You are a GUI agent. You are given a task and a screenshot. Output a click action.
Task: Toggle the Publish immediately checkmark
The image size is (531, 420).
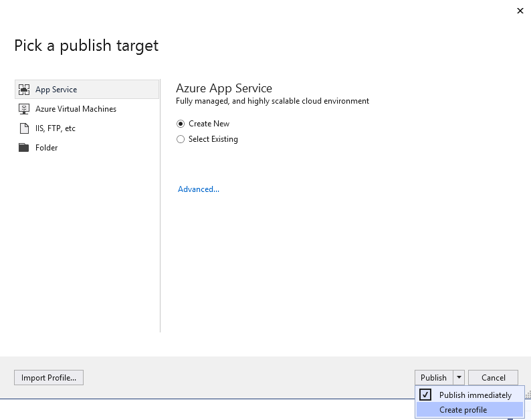[425, 395]
